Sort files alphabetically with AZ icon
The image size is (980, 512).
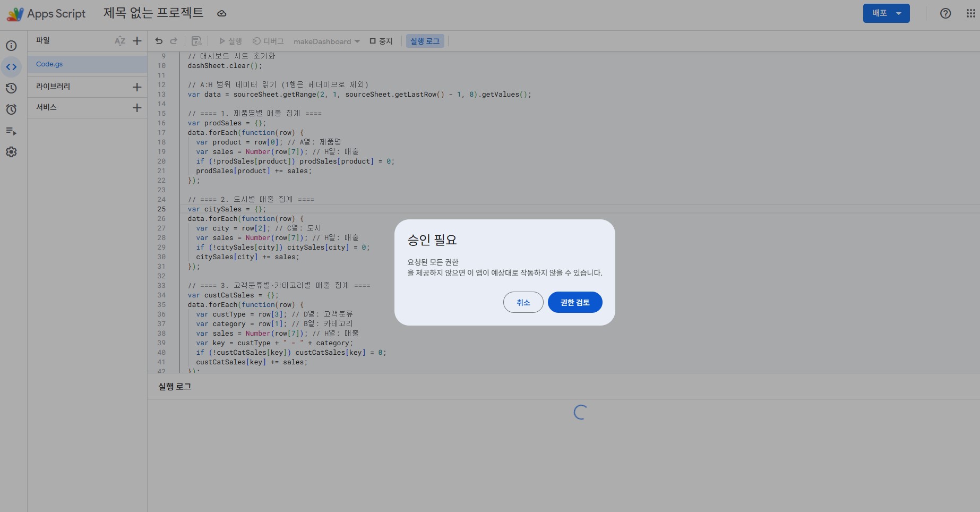(120, 41)
